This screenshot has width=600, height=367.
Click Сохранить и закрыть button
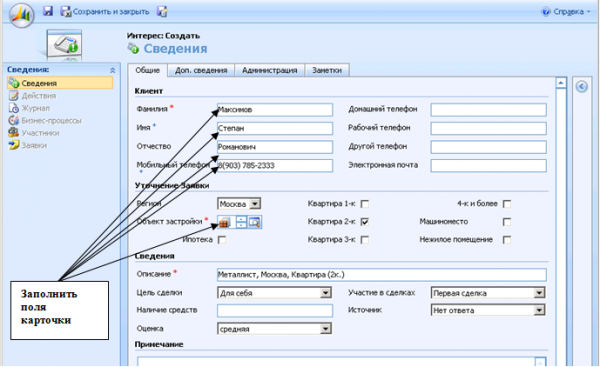105,11
